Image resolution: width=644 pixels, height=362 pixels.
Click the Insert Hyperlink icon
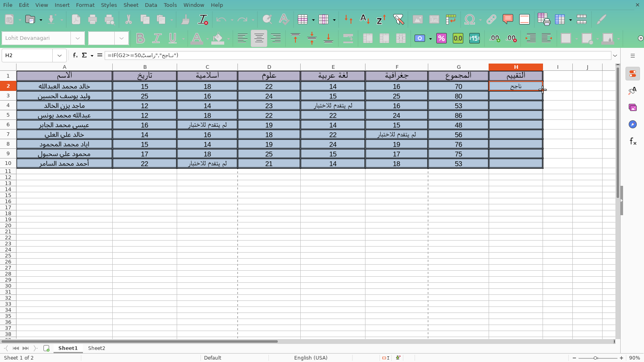point(491,19)
